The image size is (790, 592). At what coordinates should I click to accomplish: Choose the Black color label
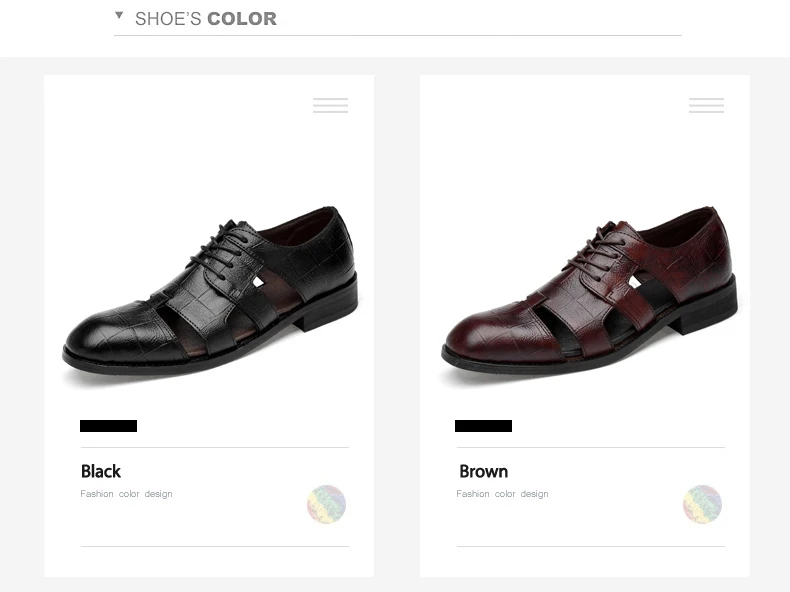tap(101, 471)
